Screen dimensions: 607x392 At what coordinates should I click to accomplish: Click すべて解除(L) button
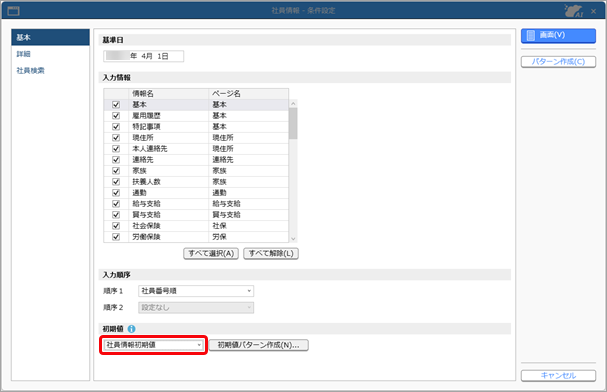pyautogui.click(x=271, y=253)
